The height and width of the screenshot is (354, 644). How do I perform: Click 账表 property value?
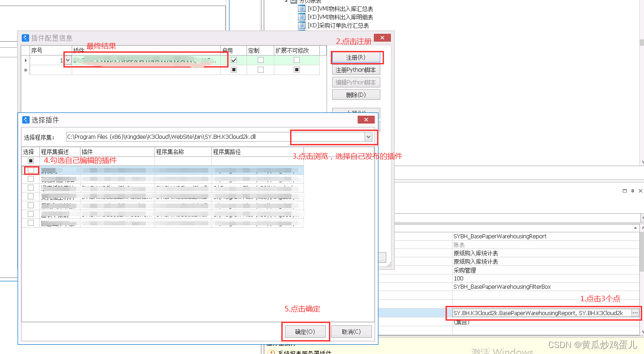pyautogui.click(x=459, y=245)
